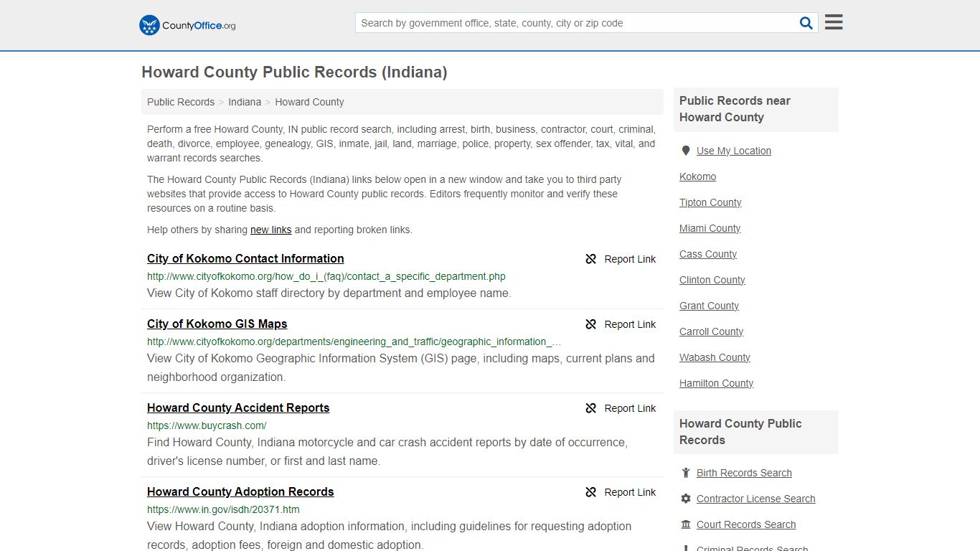Click the Howard County Public Records (Indiana) heading
980x551 pixels.
(294, 72)
